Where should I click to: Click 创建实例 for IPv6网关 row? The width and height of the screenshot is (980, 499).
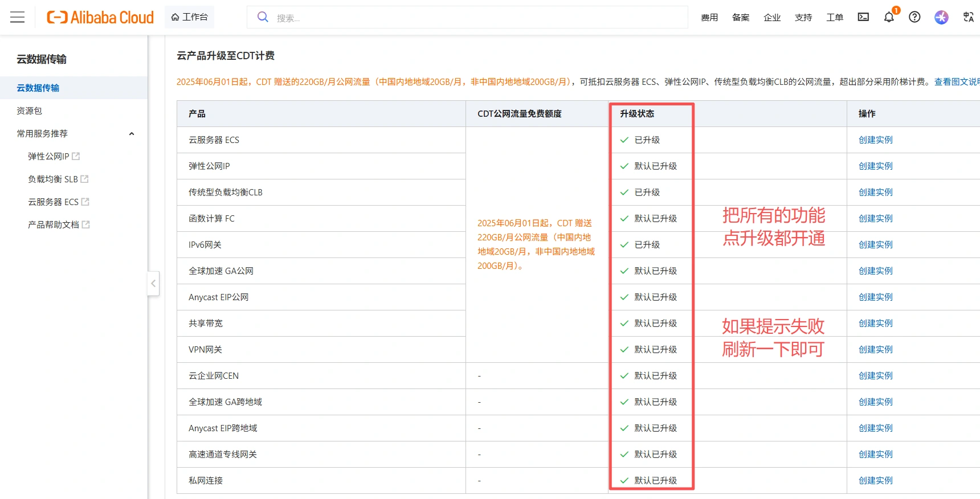click(x=876, y=244)
